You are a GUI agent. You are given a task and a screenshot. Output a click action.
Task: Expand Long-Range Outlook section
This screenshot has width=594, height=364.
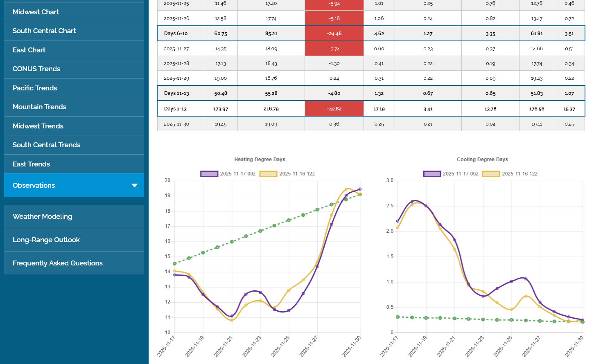[x=46, y=240]
